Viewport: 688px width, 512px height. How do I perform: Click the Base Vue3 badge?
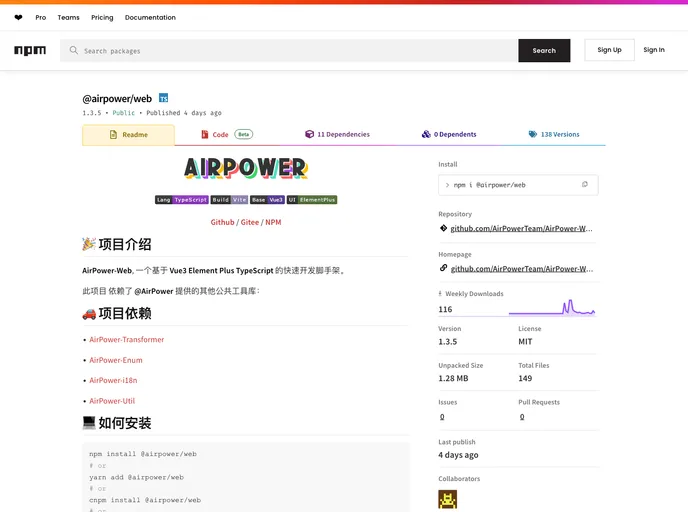click(267, 200)
